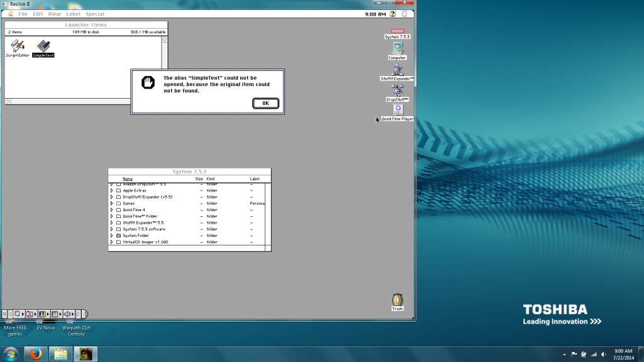Expand the StuffIt Expander 5.5 folder triangle
The width and height of the screenshot is (644, 362).
[x=112, y=223]
